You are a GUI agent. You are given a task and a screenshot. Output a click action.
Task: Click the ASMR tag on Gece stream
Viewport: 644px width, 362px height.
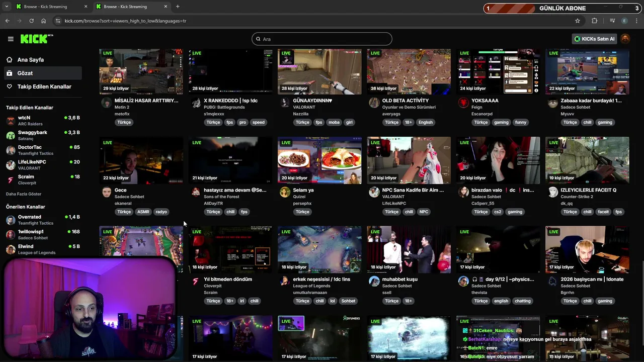[143, 212]
